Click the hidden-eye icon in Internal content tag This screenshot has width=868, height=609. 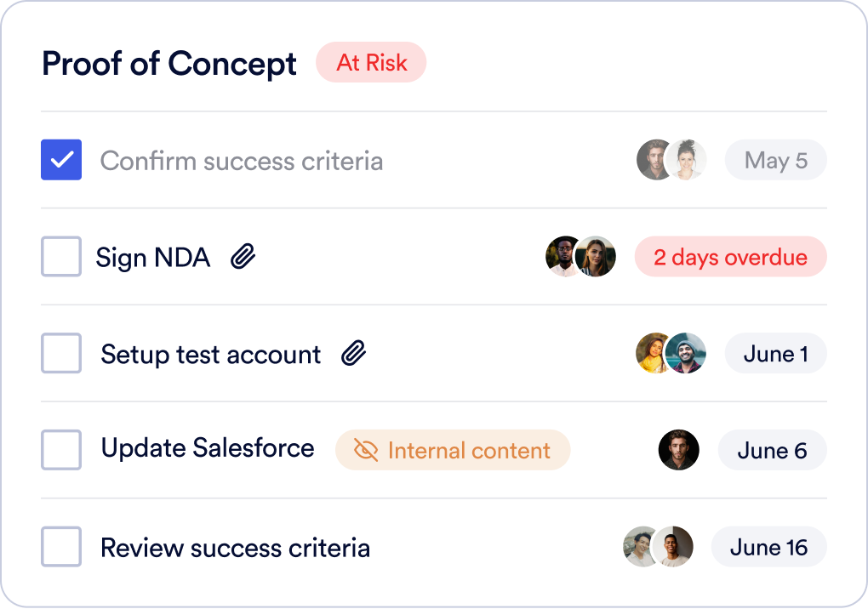pos(366,451)
